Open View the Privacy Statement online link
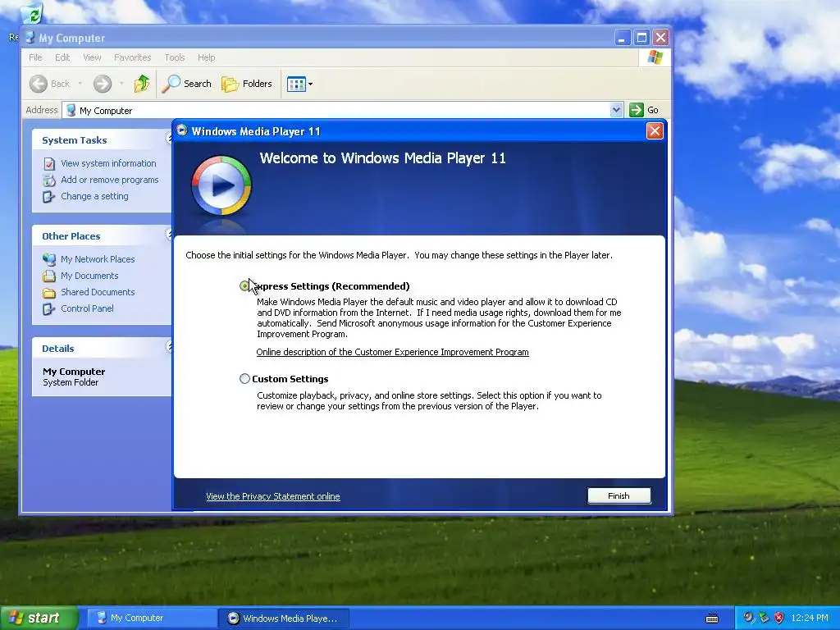Image resolution: width=840 pixels, height=630 pixels. click(272, 496)
